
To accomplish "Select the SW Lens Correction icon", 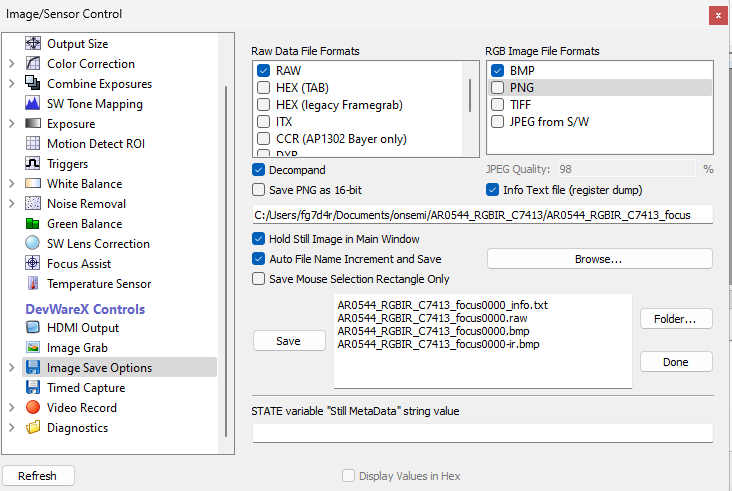I will tap(32, 244).
